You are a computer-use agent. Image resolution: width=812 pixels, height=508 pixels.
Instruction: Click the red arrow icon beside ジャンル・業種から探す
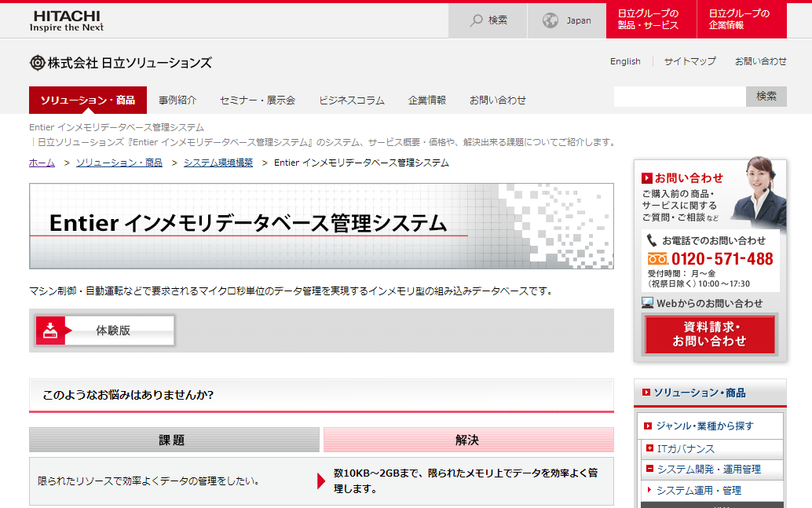coord(647,426)
